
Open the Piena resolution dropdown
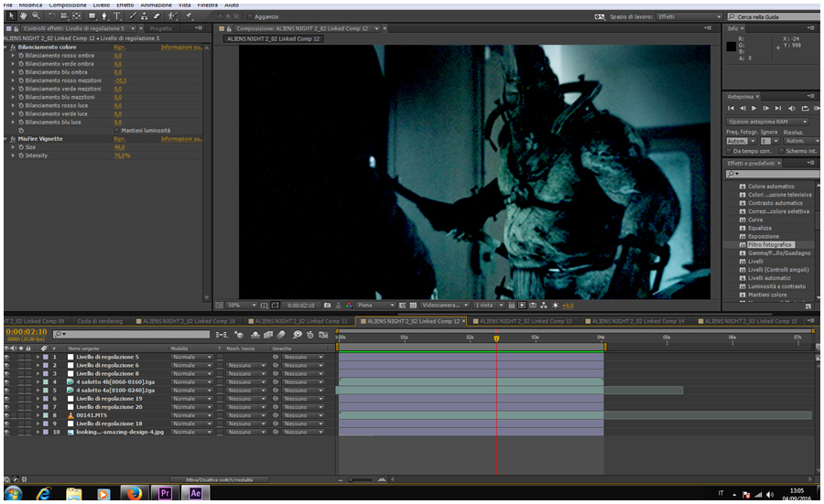tap(375, 305)
